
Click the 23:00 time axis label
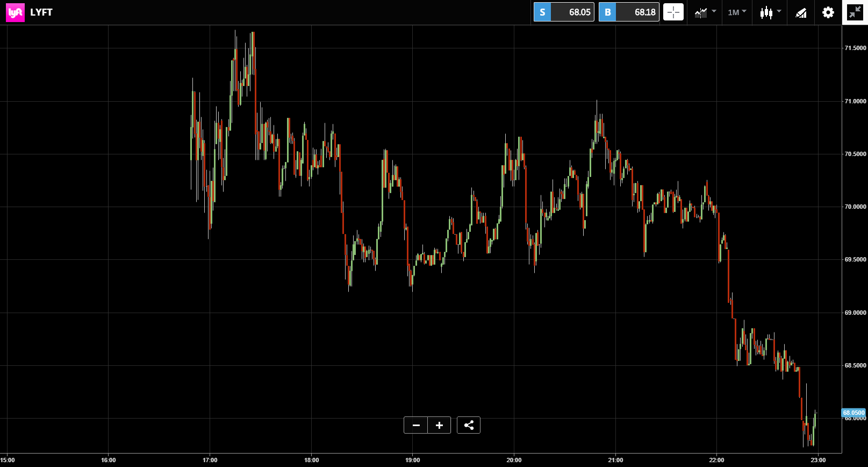point(819,460)
